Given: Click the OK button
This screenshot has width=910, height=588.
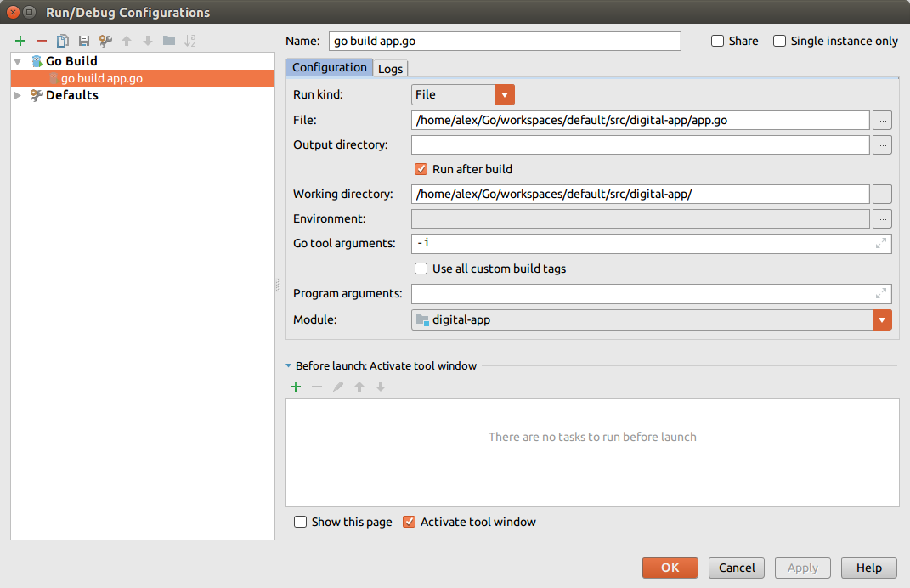Looking at the screenshot, I should [x=670, y=568].
